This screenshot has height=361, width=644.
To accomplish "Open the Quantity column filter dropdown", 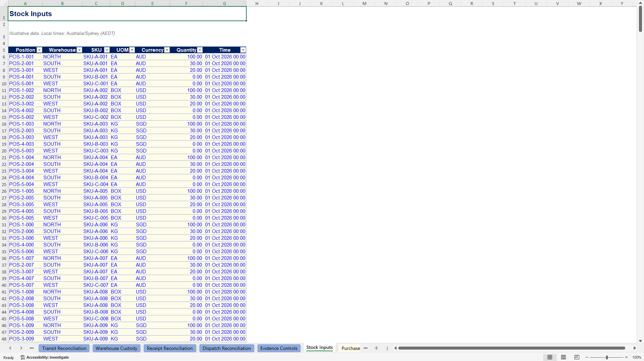I will (x=200, y=50).
